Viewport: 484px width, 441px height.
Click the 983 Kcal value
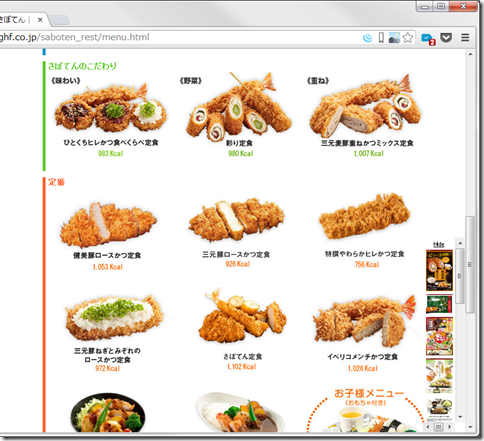(x=110, y=153)
